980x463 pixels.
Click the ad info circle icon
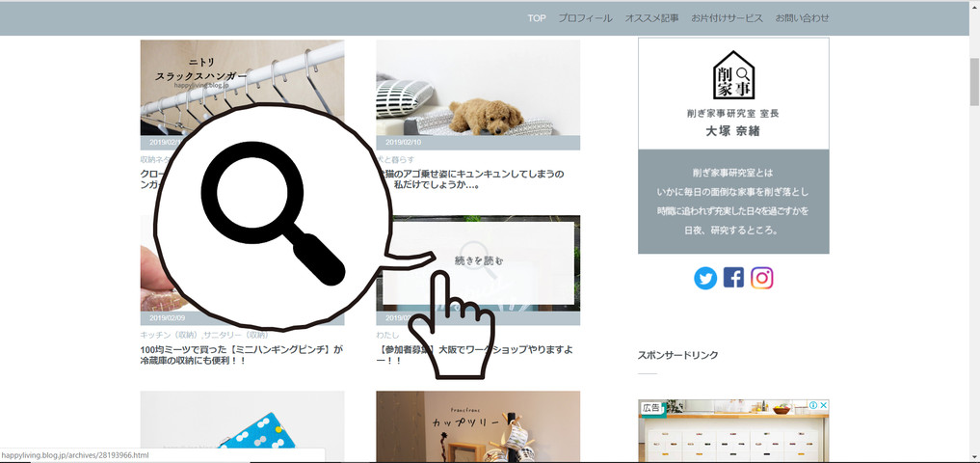(x=813, y=405)
